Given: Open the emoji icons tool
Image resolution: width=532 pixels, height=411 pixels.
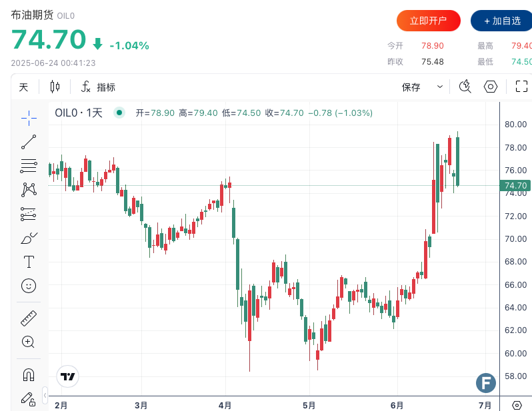Looking at the screenshot, I should coord(29,285).
